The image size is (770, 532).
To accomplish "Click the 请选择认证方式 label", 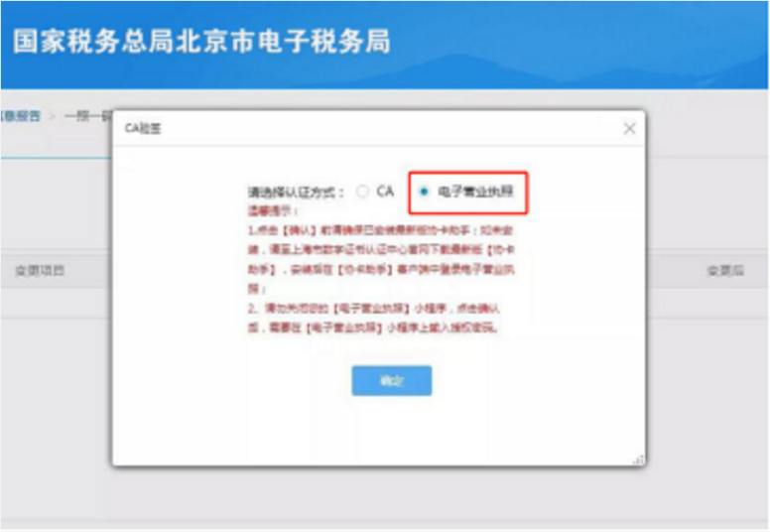I will point(296,193).
